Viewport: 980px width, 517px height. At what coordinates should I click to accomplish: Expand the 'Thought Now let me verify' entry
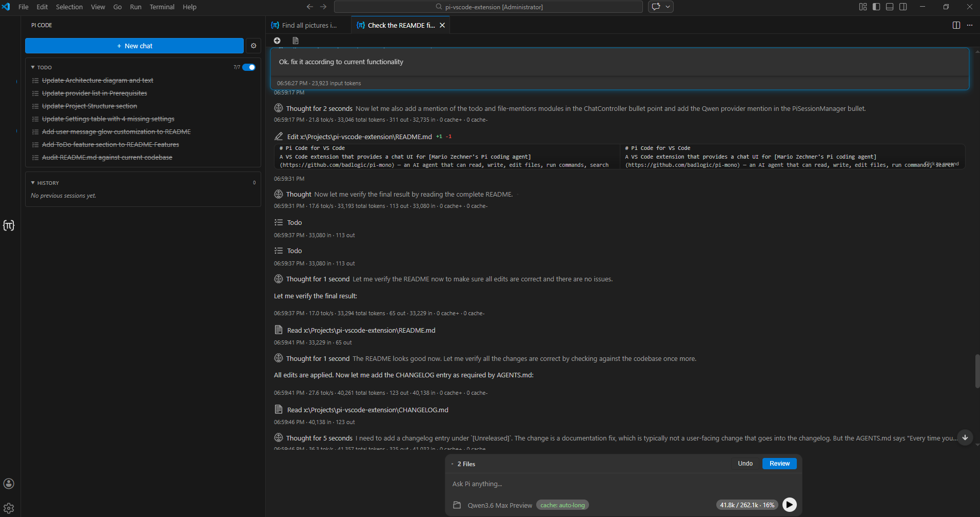pos(394,194)
